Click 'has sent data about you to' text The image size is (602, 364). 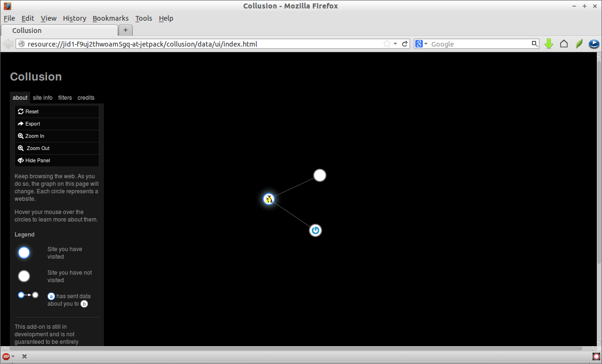pos(69,300)
